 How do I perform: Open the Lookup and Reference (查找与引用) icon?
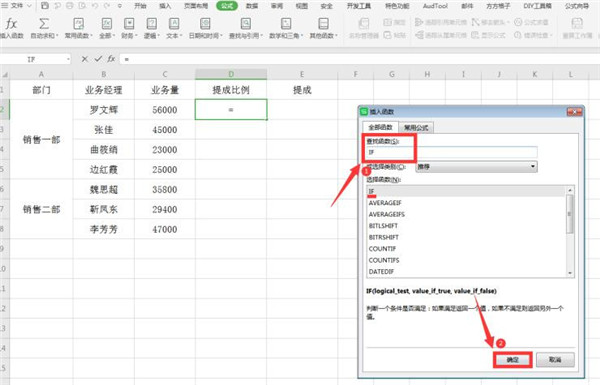click(x=246, y=24)
